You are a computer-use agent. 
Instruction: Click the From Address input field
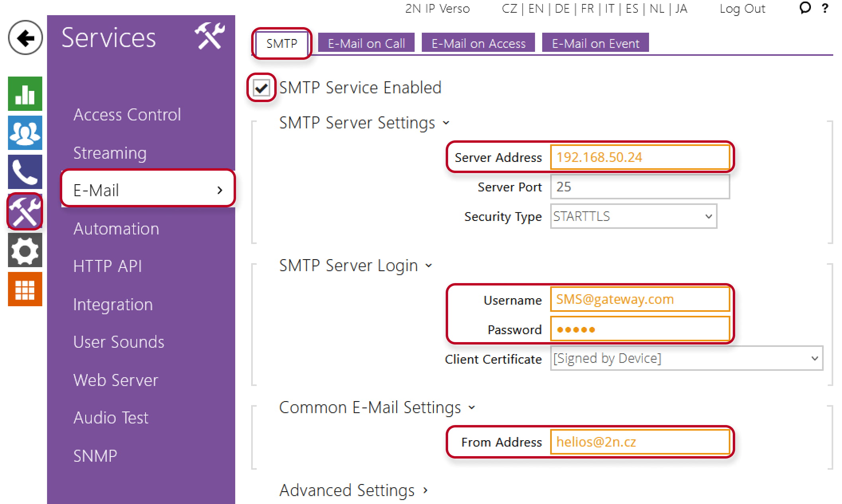click(640, 442)
